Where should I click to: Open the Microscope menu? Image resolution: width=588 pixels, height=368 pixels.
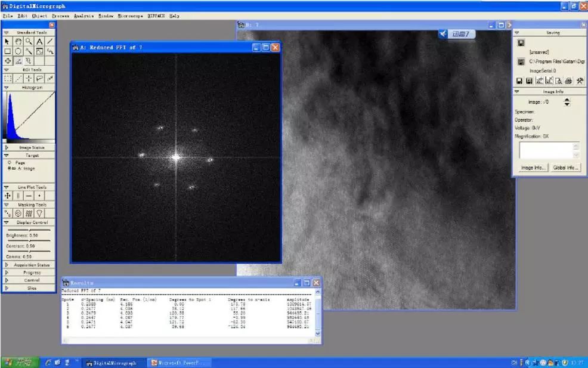tap(130, 16)
